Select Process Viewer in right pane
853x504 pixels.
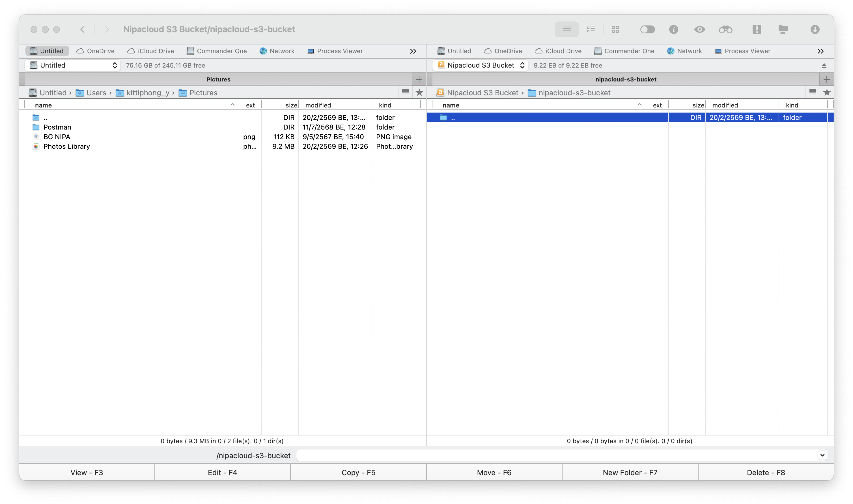(742, 51)
